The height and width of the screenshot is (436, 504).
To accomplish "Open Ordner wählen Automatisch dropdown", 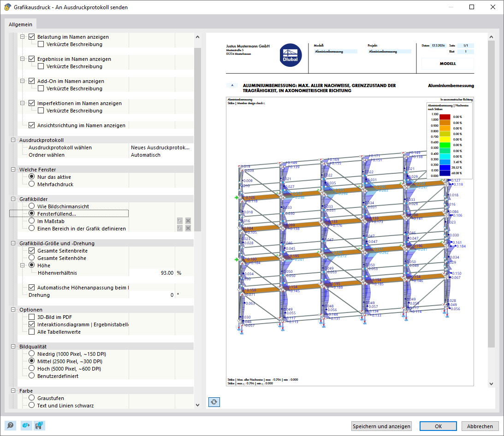I will (x=161, y=155).
